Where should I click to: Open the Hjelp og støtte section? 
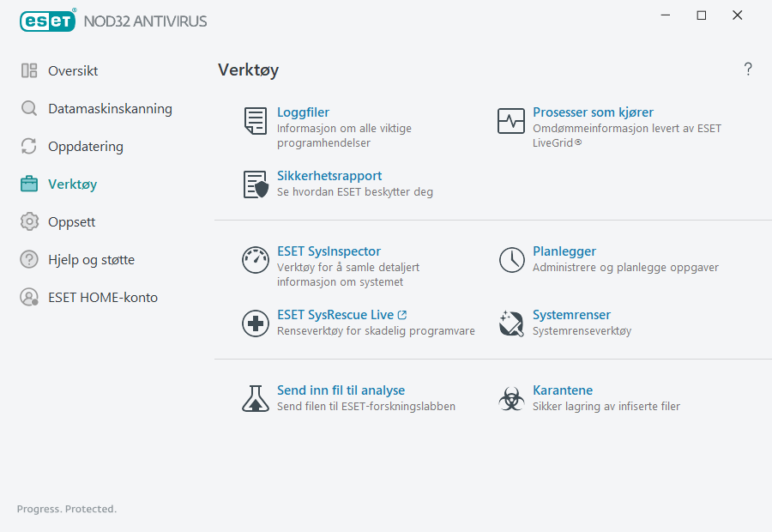tap(29, 259)
